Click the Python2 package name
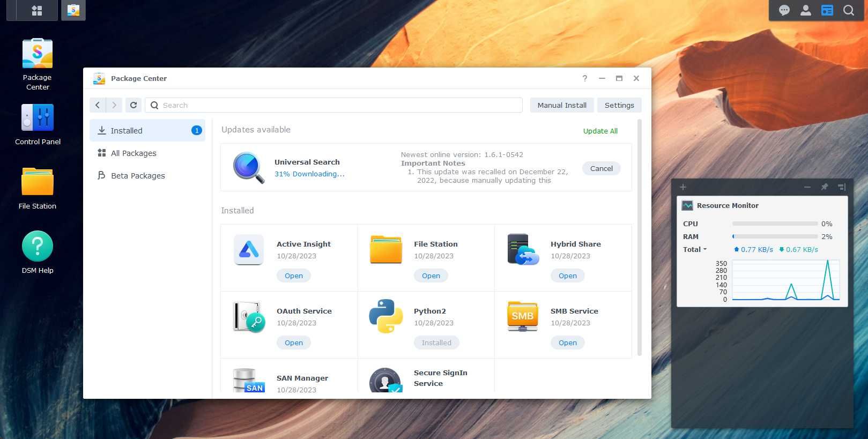The image size is (868, 439). coord(430,311)
